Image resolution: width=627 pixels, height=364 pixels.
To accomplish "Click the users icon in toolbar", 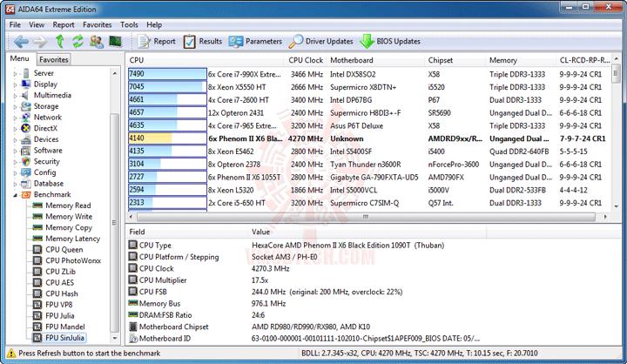I will tap(97, 41).
